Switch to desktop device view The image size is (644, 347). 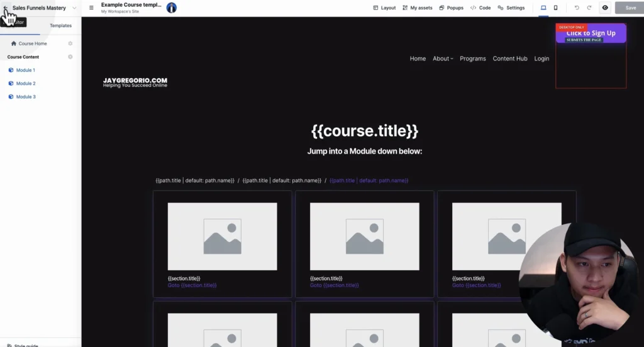point(543,8)
